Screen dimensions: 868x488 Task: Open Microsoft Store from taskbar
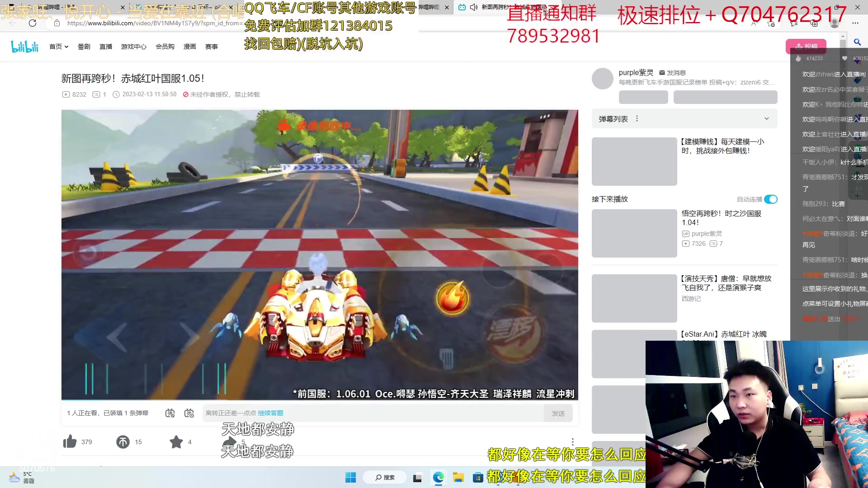(x=478, y=477)
